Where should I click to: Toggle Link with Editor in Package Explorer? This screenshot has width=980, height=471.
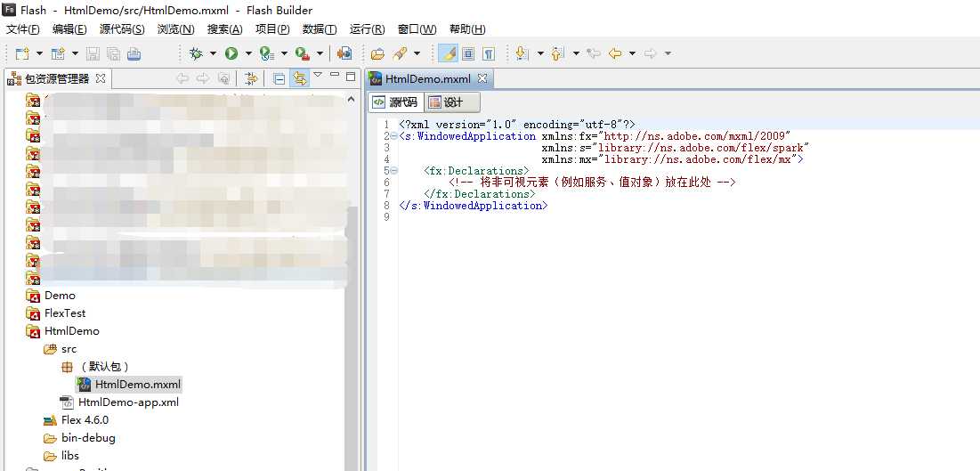coord(300,78)
